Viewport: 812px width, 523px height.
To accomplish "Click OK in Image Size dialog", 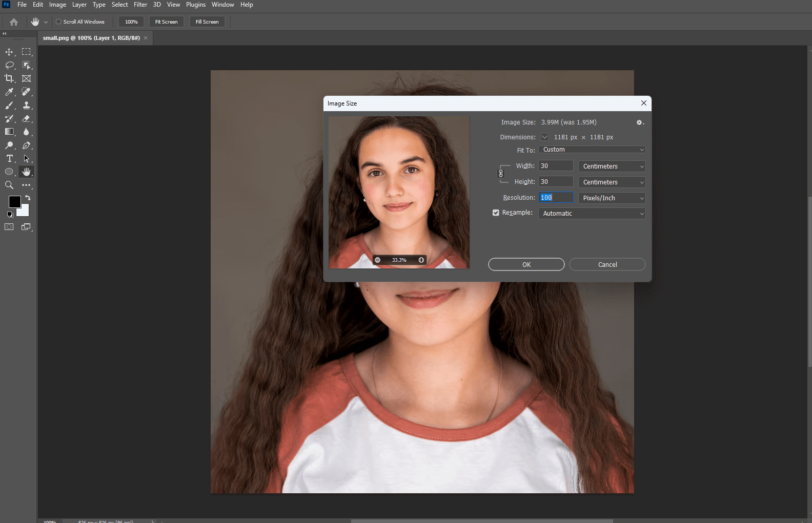I will click(x=526, y=264).
